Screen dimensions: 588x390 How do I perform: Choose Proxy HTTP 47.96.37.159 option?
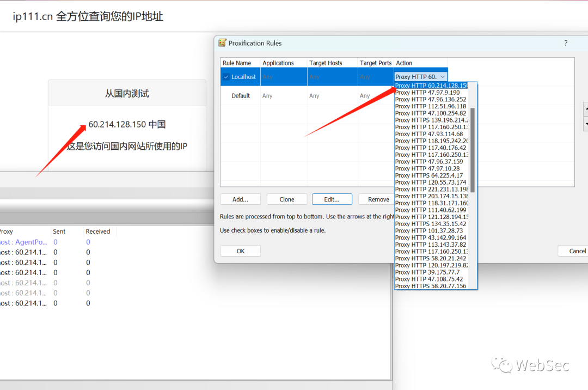pyautogui.click(x=431, y=162)
